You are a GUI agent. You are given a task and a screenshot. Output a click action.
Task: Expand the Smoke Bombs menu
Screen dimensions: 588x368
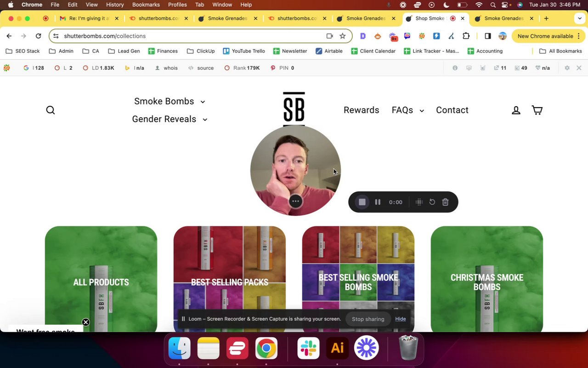170,101
